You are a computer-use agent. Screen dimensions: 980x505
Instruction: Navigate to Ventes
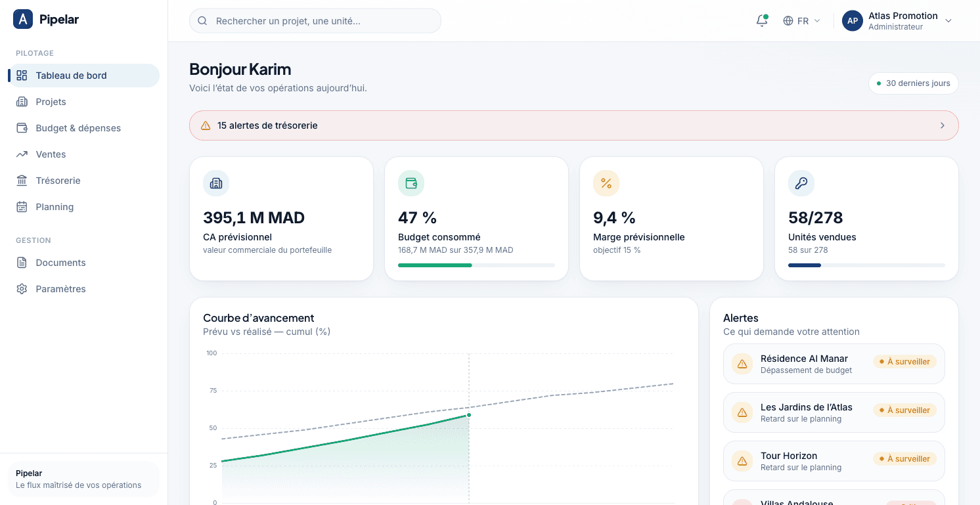pos(84,154)
